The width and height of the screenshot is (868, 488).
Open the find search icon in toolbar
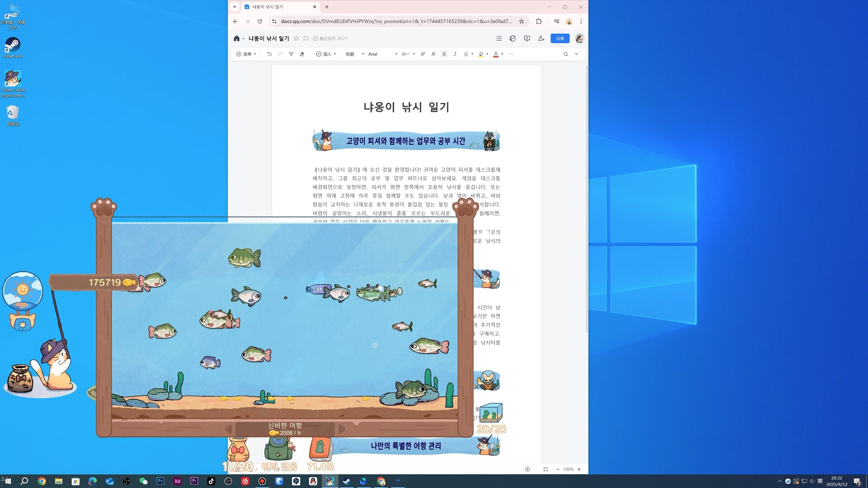point(566,54)
